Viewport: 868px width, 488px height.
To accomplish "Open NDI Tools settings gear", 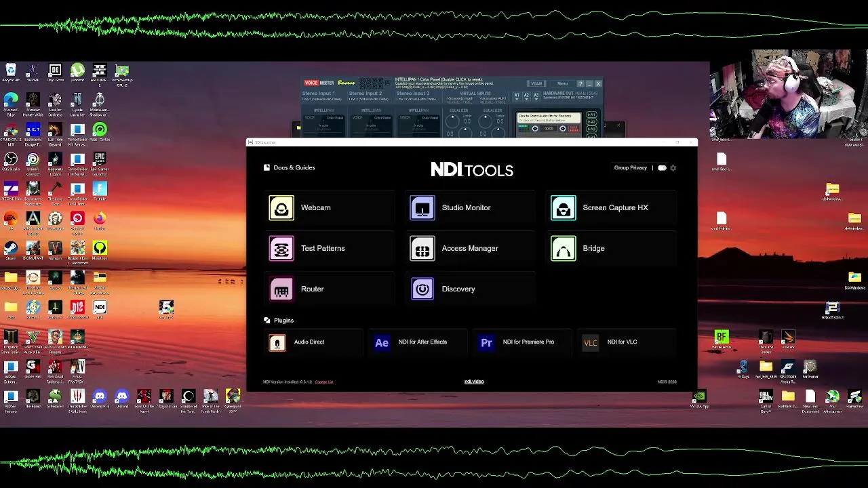I will pos(673,167).
